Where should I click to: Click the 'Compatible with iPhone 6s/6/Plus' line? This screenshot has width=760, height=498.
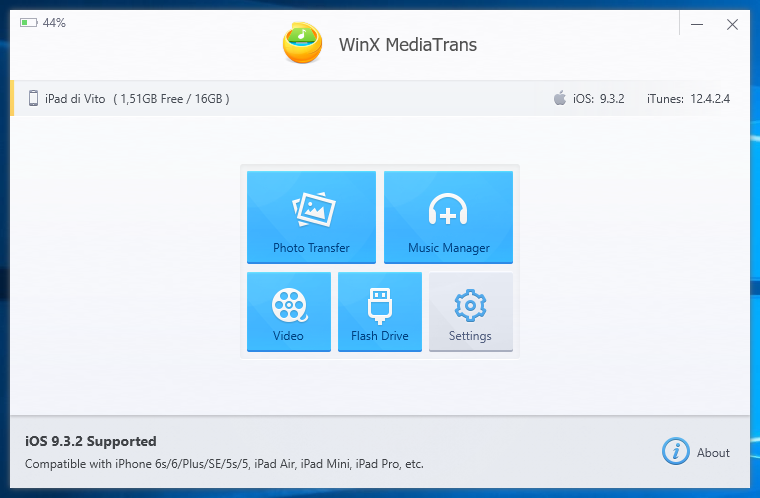point(224,464)
